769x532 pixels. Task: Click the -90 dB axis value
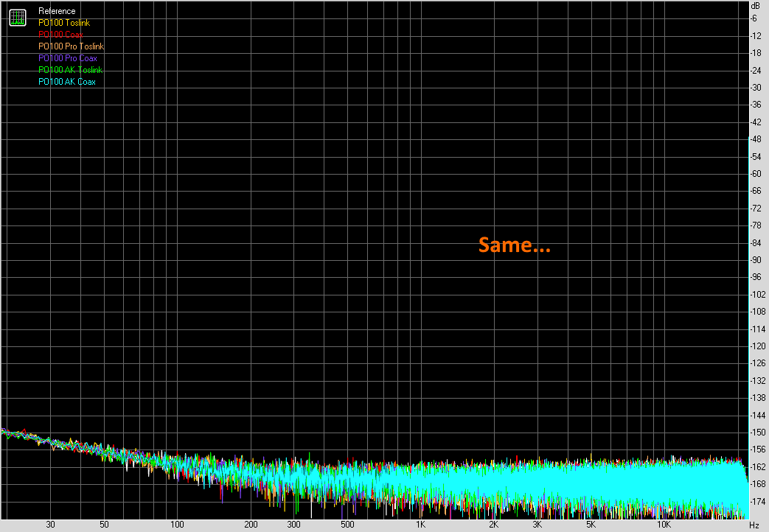[x=756, y=260]
